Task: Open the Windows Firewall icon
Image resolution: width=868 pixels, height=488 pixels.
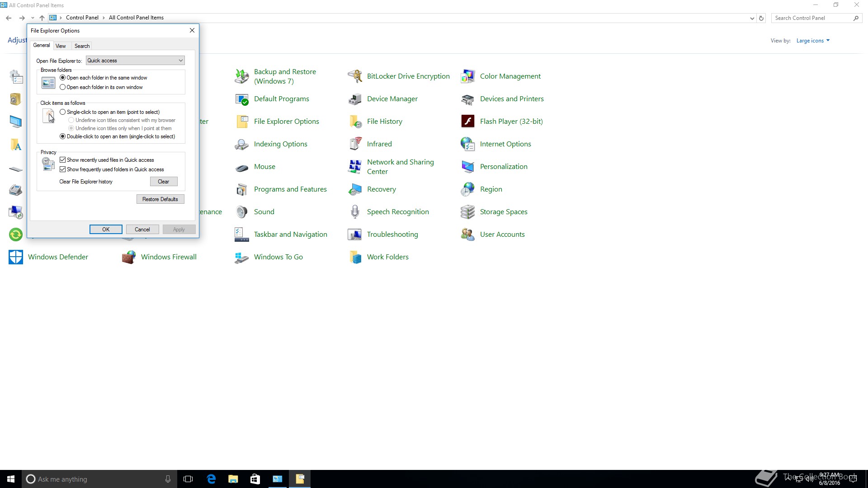Action: tap(129, 257)
